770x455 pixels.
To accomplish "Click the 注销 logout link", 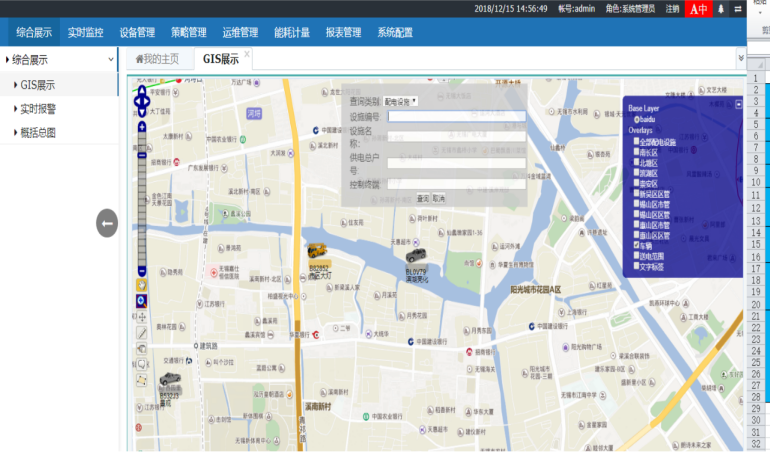I will click(x=672, y=9).
